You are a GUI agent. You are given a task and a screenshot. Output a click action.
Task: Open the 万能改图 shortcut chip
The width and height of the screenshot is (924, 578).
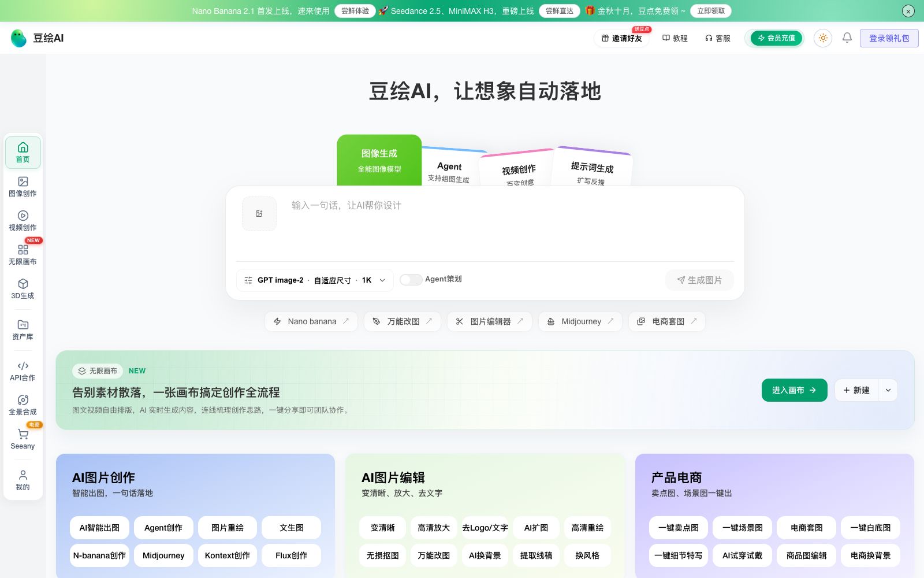pyautogui.click(x=403, y=321)
